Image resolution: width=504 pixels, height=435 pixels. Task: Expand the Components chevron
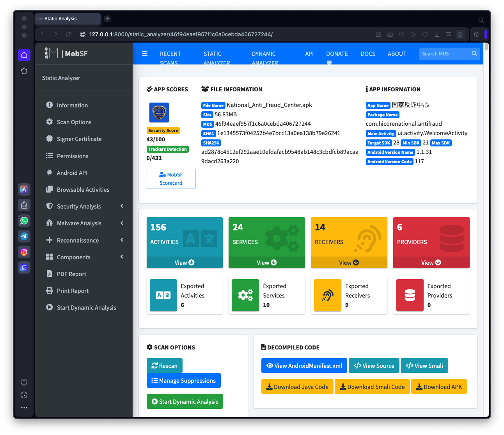point(122,257)
